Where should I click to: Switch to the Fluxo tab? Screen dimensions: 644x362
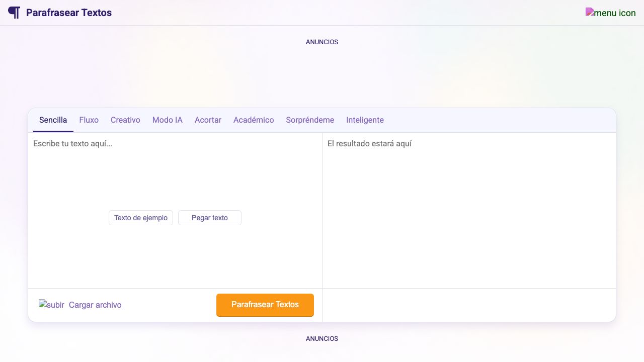pos(89,120)
